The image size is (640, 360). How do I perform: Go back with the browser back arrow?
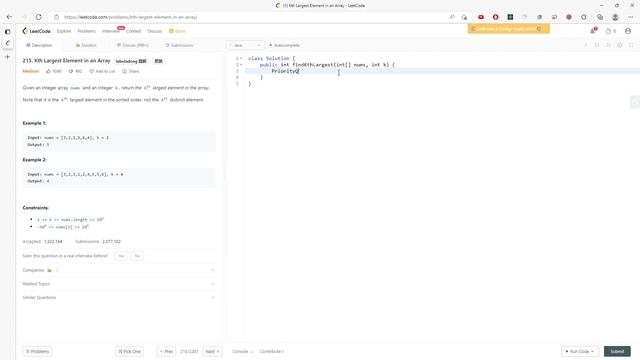coord(9,17)
